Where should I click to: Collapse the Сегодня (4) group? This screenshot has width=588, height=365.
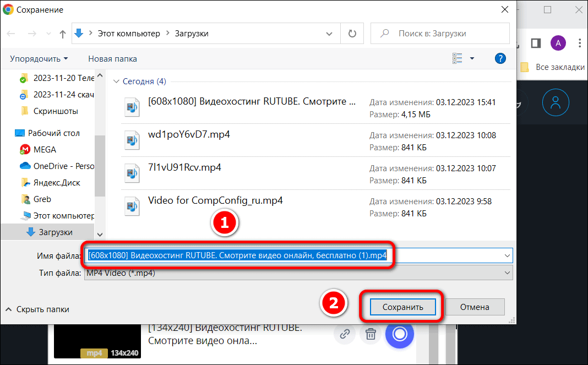point(116,81)
